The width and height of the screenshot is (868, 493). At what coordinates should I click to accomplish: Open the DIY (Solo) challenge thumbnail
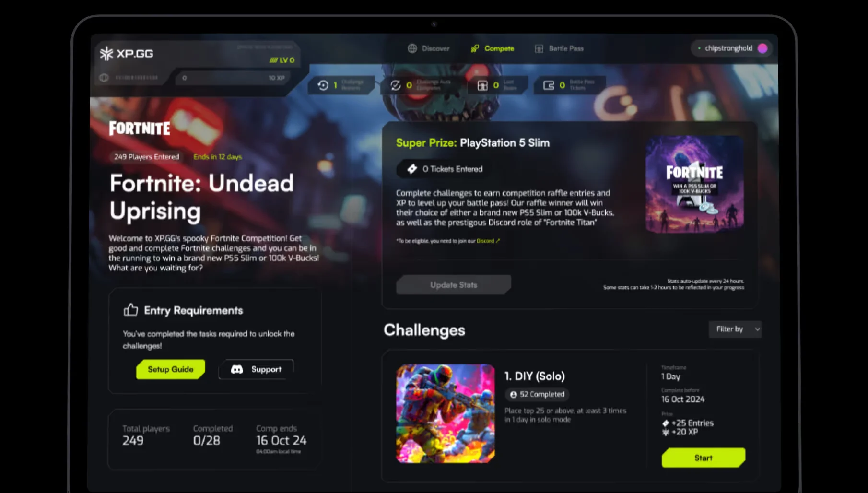click(446, 413)
